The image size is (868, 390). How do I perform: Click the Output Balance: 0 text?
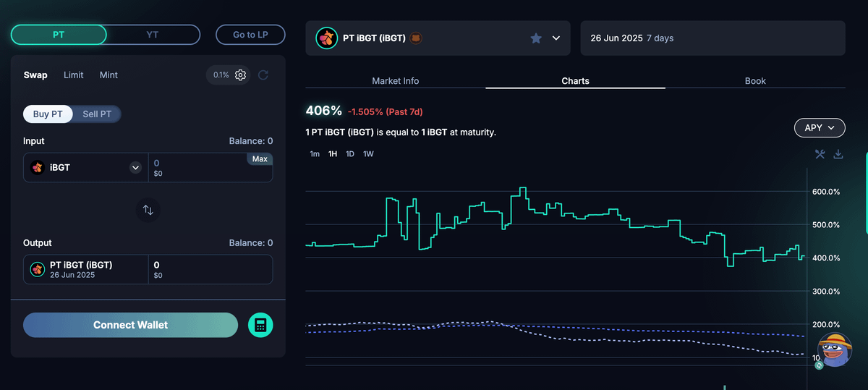tap(251, 243)
